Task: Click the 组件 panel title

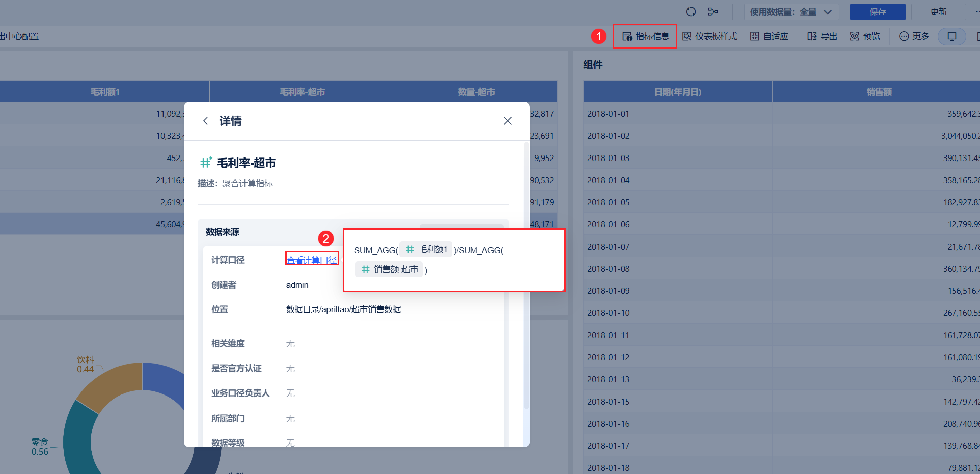Action: tap(593, 65)
